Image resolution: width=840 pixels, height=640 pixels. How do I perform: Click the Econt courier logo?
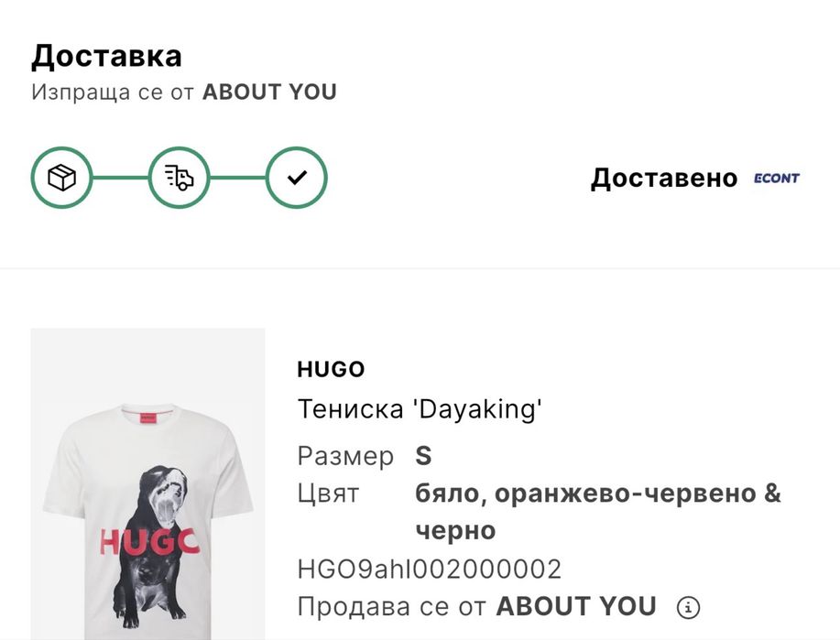click(776, 178)
